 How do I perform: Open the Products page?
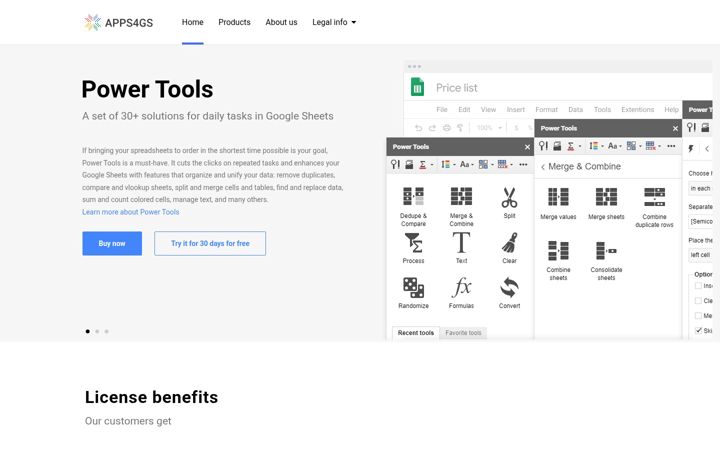[234, 22]
